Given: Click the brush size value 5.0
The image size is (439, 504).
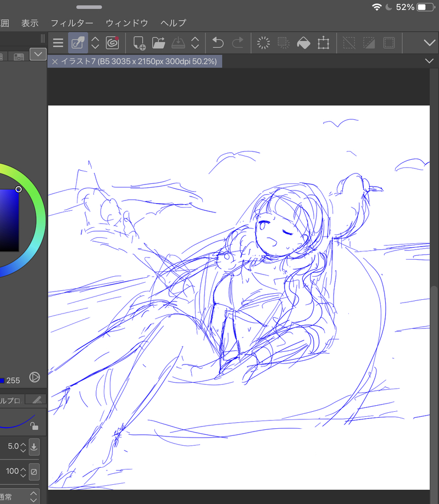Looking at the screenshot, I should (13, 446).
